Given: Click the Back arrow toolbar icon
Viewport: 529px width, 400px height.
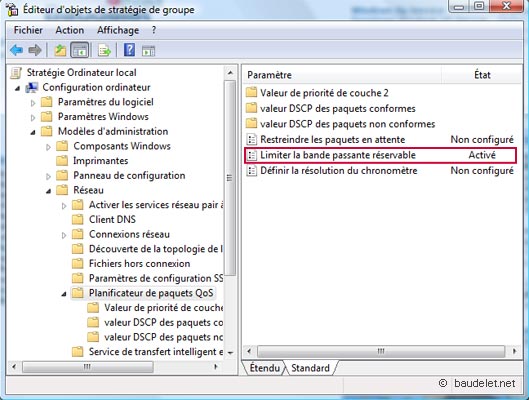Looking at the screenshot, I should coord(17,51).
